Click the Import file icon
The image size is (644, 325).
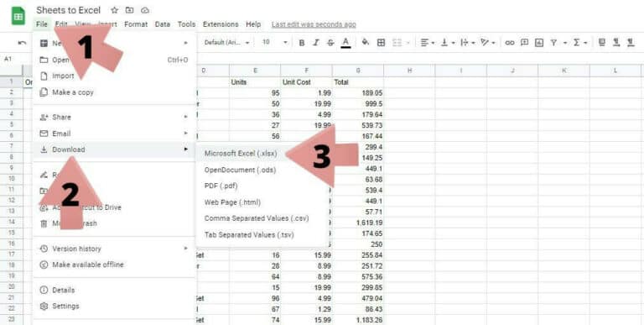tap(44, 76)
